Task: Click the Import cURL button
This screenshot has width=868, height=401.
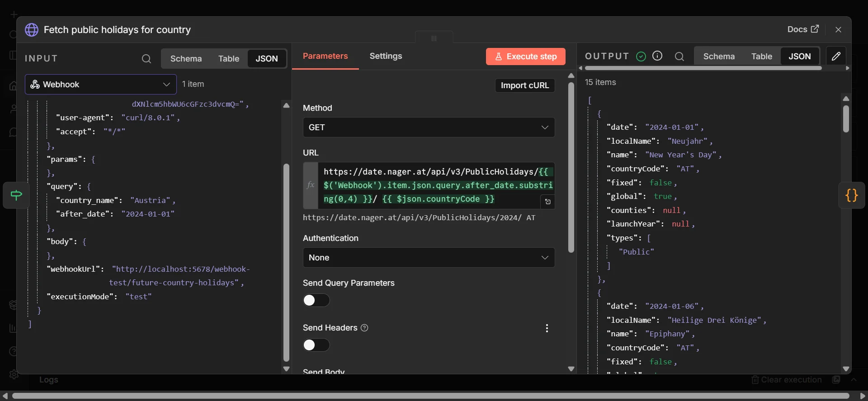Action: [x=525, y=85]
